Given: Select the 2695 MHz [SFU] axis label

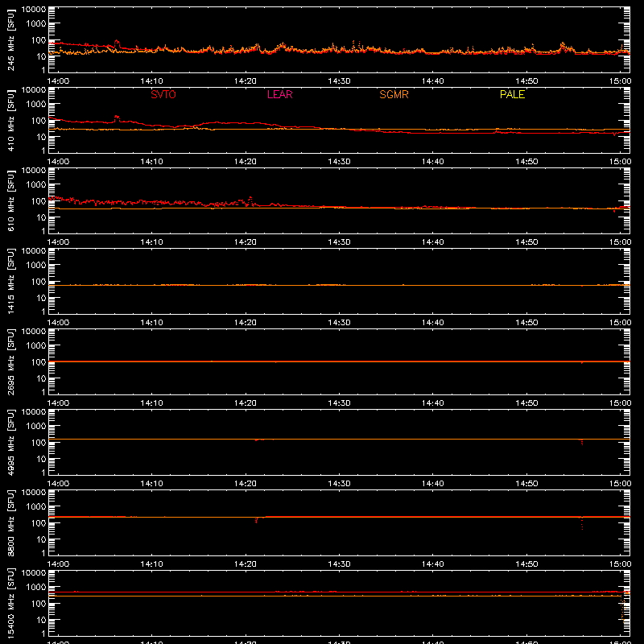Looking at the screenshot, I should tap(11, 361).
